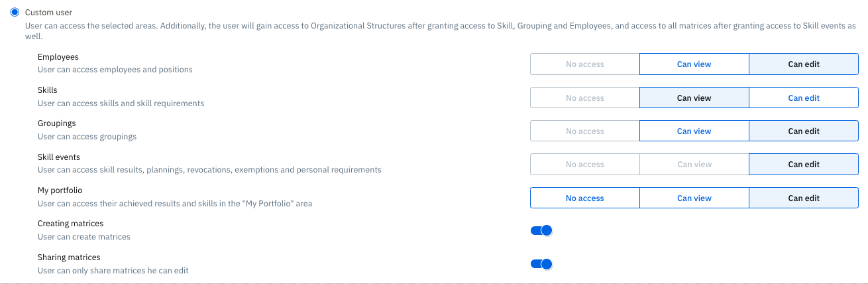Select the Custom user radio button
Screen dimensions: 868x284
click(15, 13)
